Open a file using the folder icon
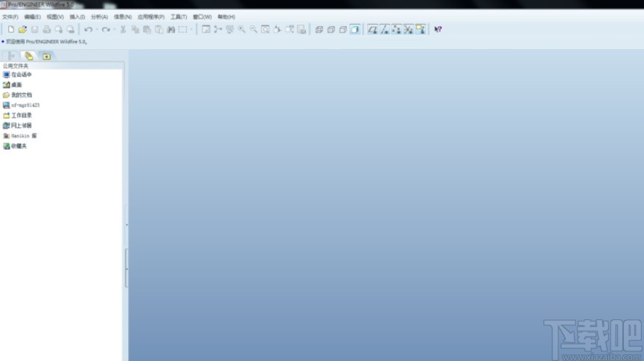Screen dimensions: 644x361 pyautogui.click(x=22, y=29)
